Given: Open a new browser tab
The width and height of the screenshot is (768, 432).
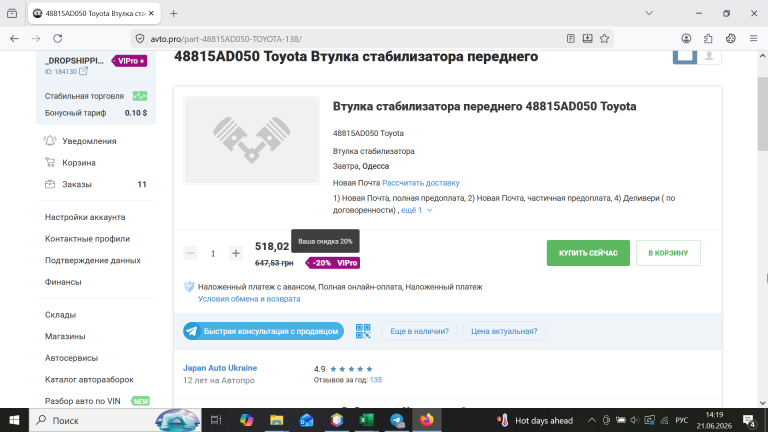Looking at the screenshot, I should (173, 13).
